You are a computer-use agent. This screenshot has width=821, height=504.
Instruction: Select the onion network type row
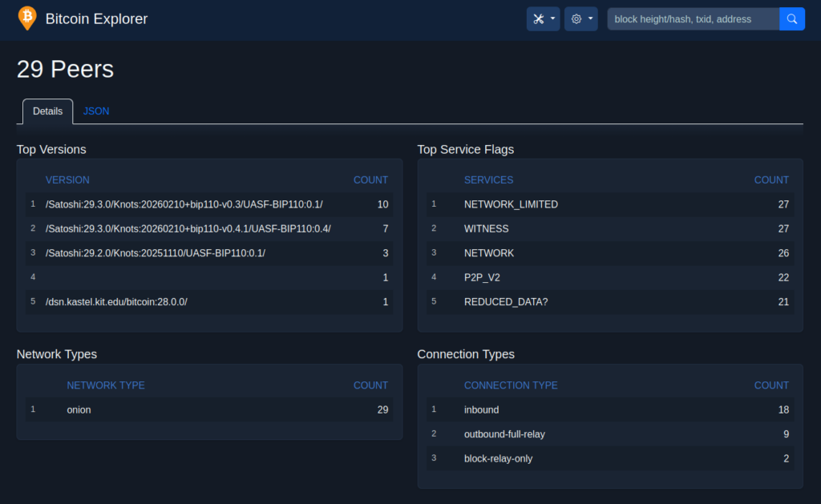(79, 409)
